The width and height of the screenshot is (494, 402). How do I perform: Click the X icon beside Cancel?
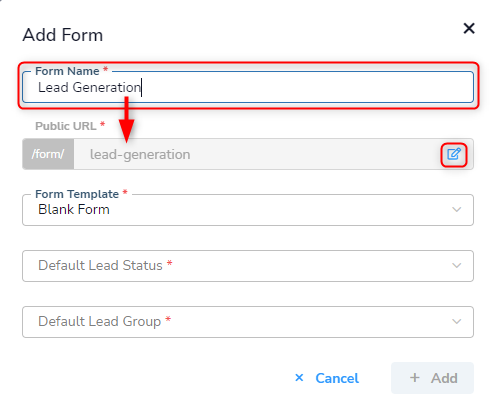coord(299,378)
